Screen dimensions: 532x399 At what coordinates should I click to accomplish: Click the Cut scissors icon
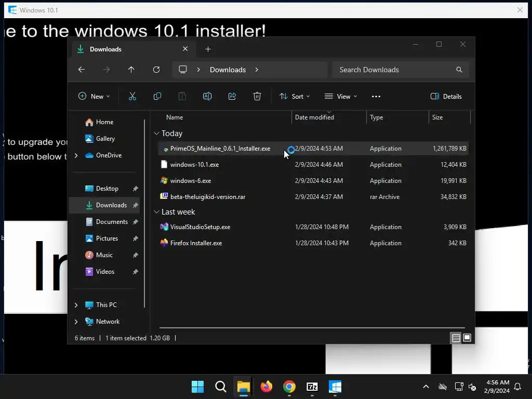tap(132, 96)
